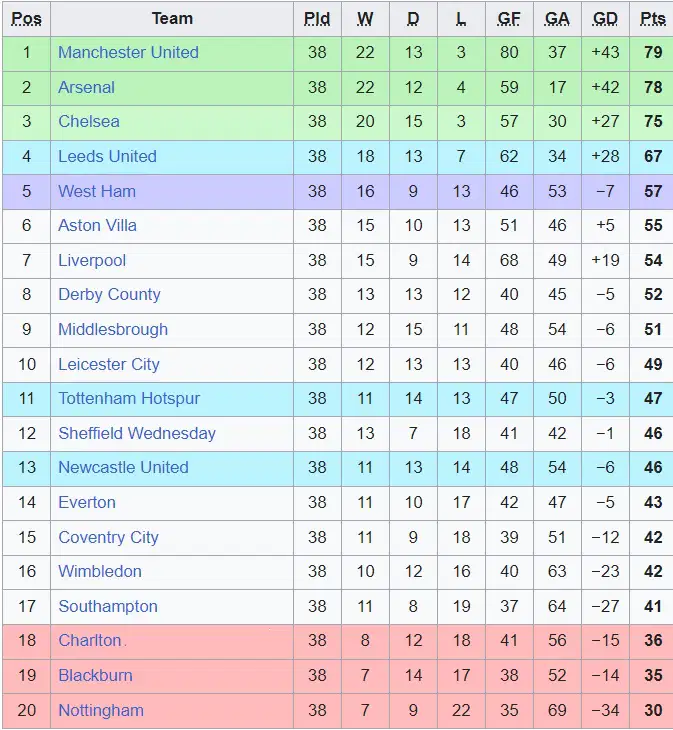This screenshot has width=673, height=730.
Task: Open the Everton team link
Action: [87, 502]
